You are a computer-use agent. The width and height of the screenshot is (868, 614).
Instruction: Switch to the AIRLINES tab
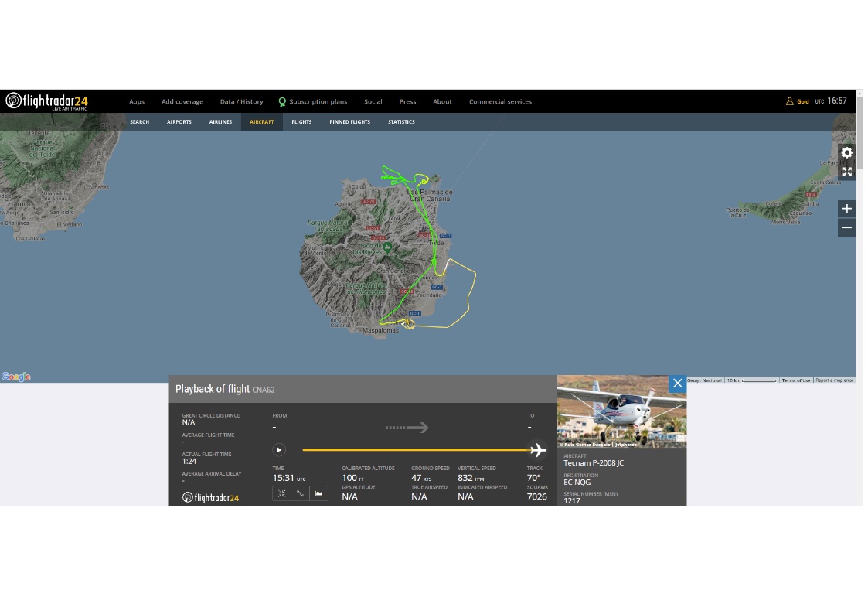pos(220,122)
